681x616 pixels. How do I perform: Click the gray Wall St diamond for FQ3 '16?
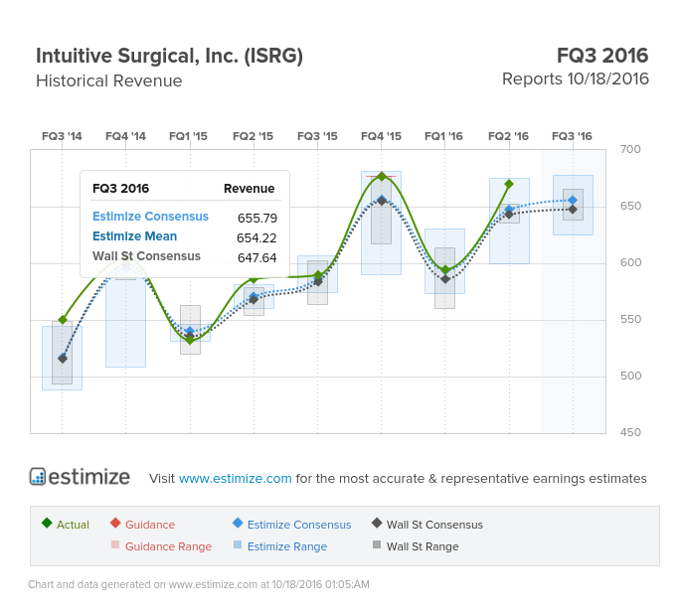[573, 210]
